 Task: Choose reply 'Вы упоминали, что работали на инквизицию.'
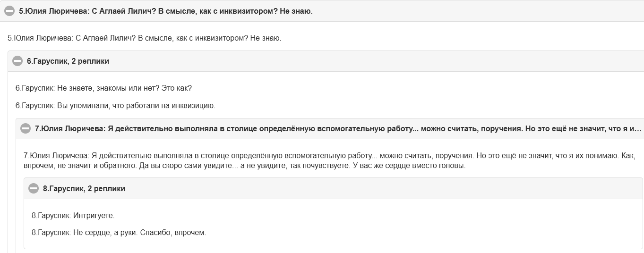(115, 106)
